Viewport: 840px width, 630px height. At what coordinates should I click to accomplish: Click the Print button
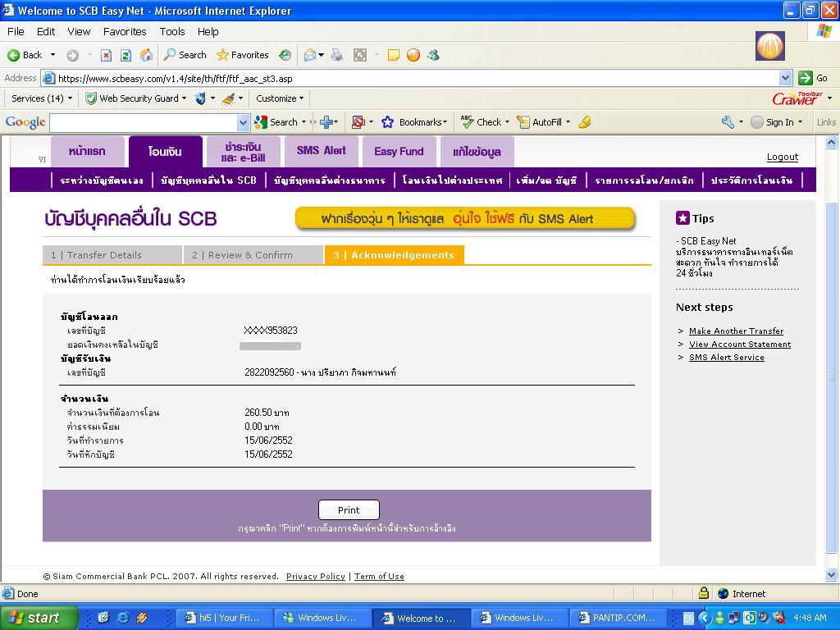349,510
